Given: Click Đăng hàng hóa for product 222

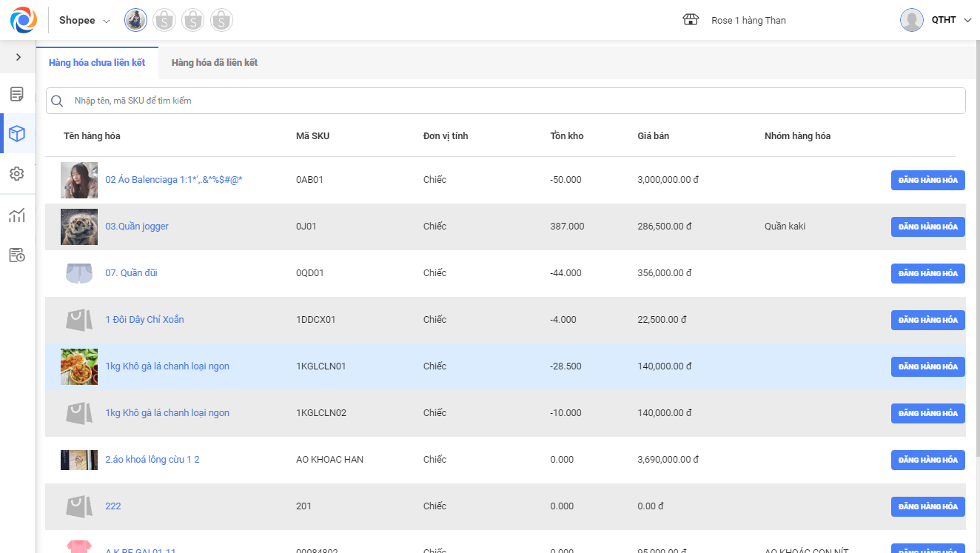Looking at the screenshot, I should coord(927,506).
